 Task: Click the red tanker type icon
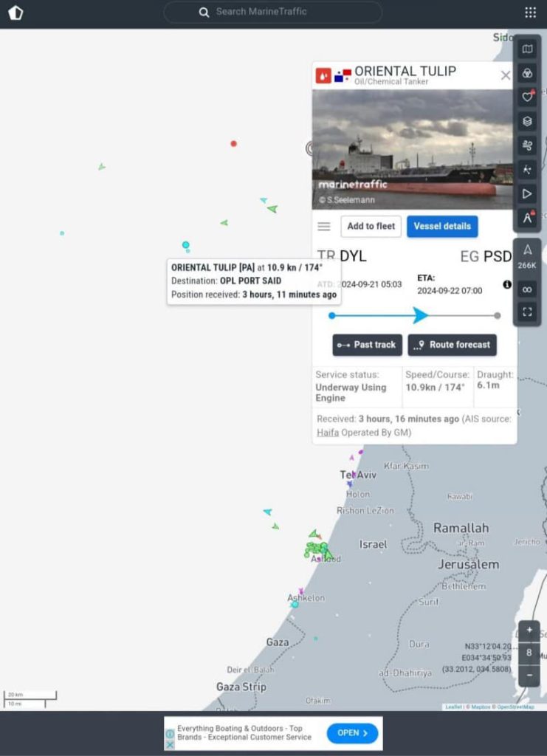click(323, 76)
